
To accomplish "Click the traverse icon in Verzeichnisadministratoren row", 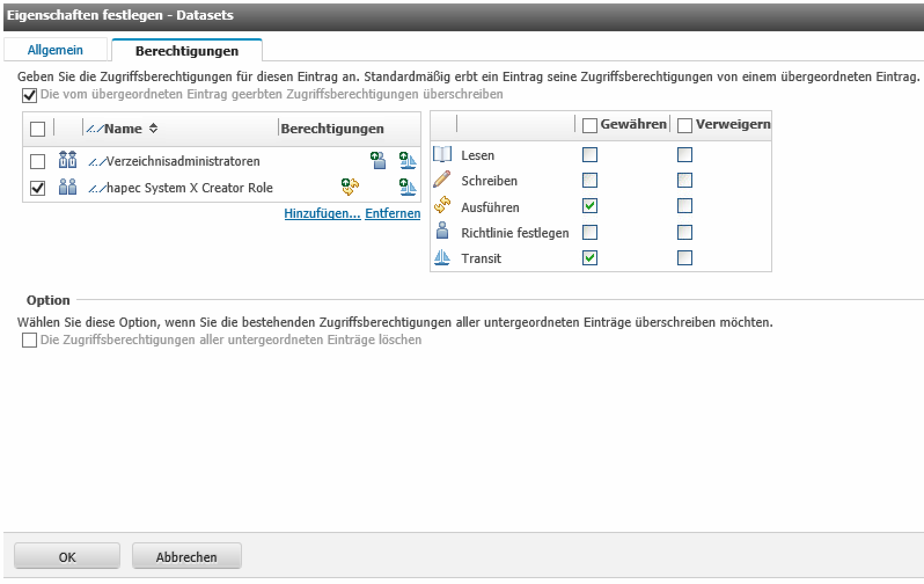I will click(408, 160).
